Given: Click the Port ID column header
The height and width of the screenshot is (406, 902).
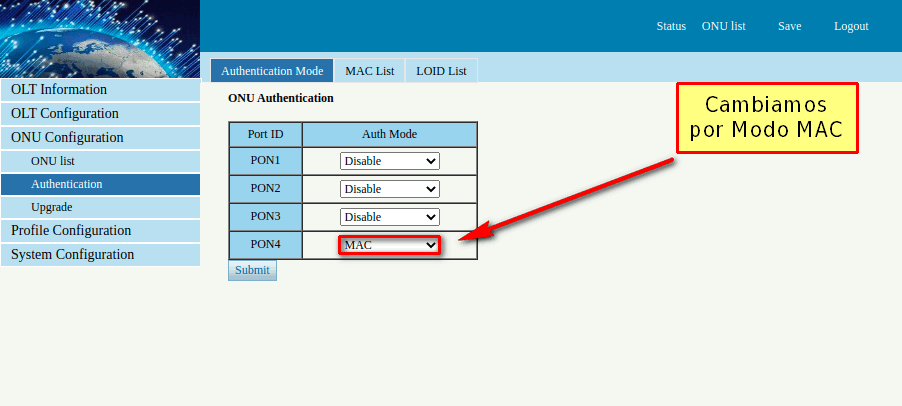Looking at the screenshot, I should (265, 135).
